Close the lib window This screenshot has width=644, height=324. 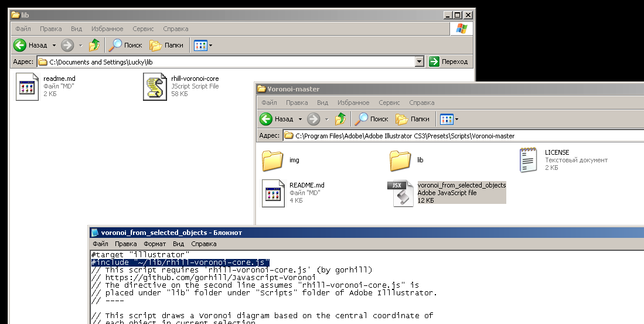point(468,15)
